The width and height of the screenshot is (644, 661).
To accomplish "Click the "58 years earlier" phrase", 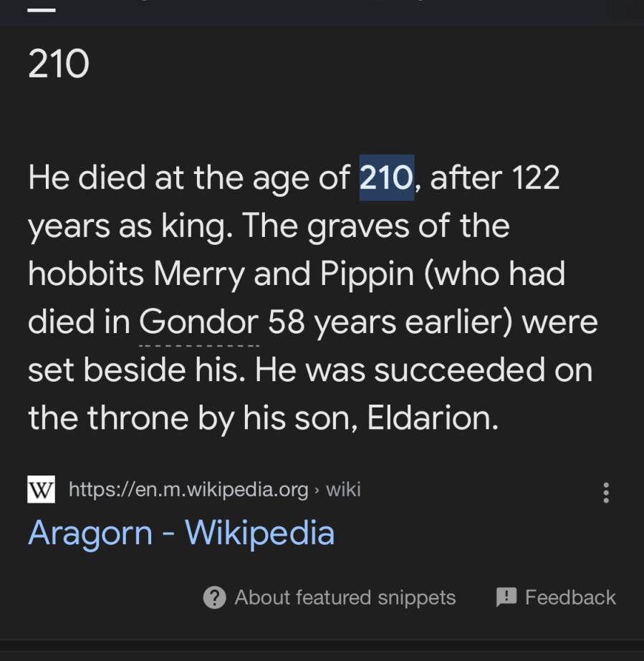I will pos(390,322).
